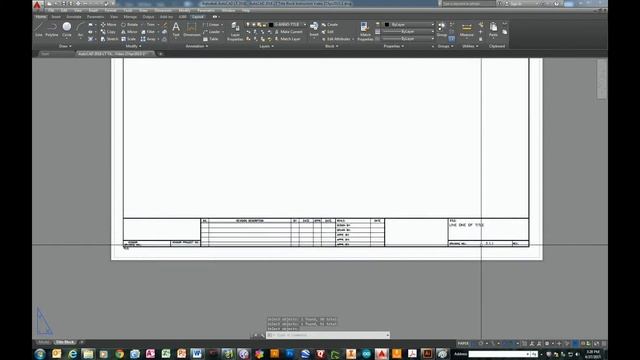Expand the Modify panel
This screenshot has width=640, height=360.
[x=133, y=46]
